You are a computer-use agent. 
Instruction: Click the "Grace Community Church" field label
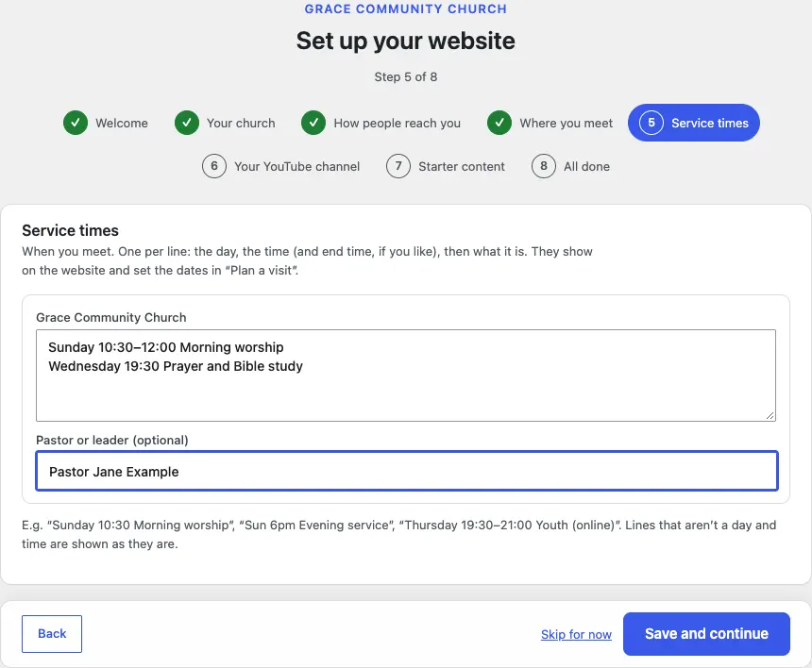(x=111, y=317)
